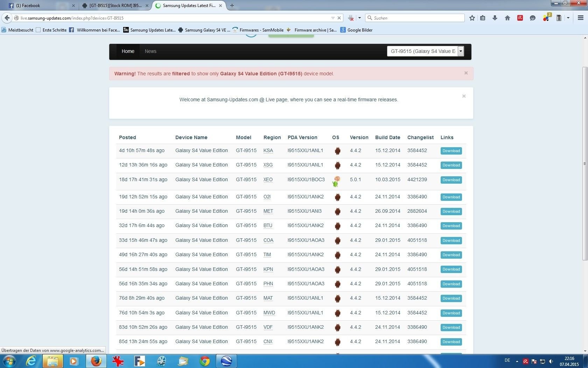
Task: Click the Firefox search box Suchen
Action: [415, 18]
